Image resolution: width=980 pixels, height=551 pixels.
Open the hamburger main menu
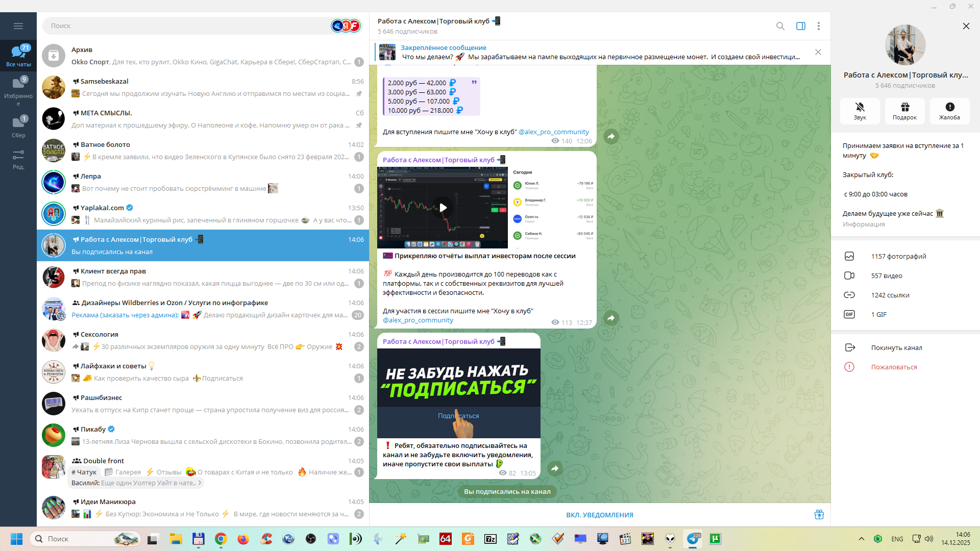[x=18, y=26]
